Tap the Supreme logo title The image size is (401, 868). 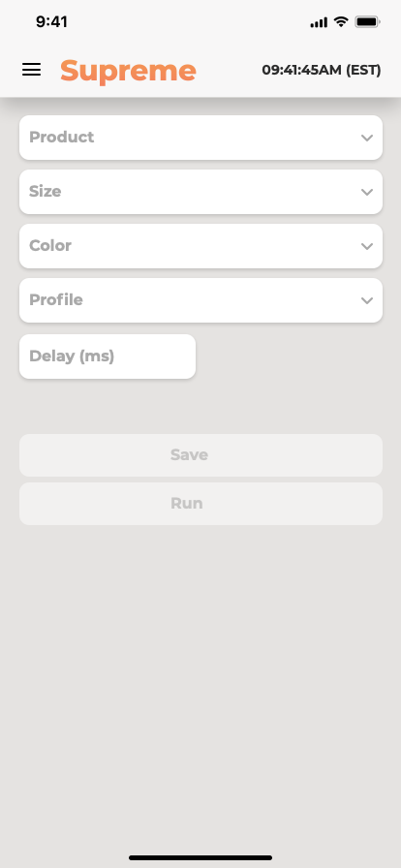(128, 71)
